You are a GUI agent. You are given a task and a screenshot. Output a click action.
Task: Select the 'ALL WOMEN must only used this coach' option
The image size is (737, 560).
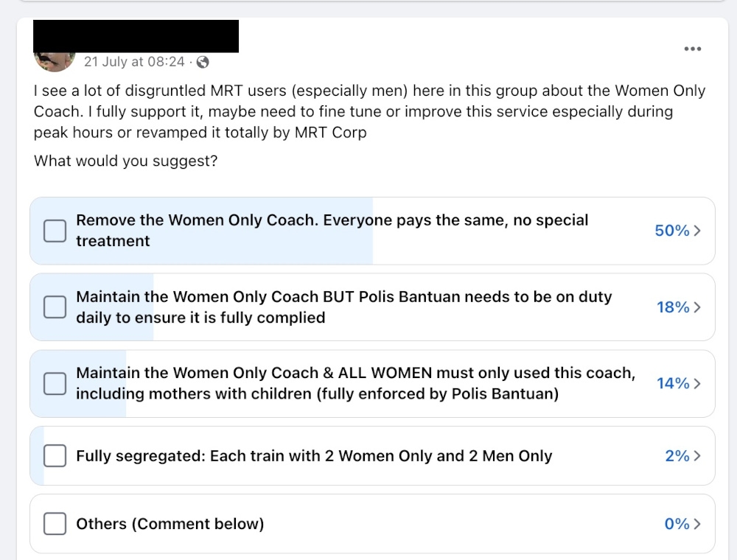tap(55, 383)
